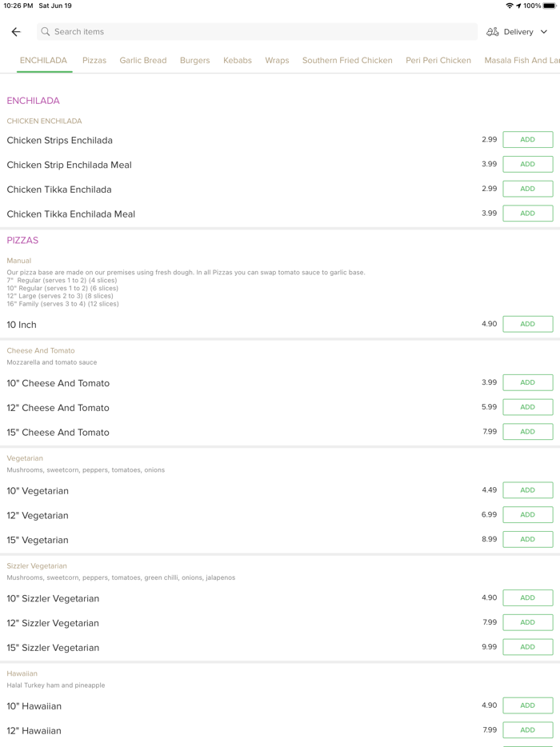Switch to the Pizzas tab
This screenshot has width=560, height=747.
point(94,60)
